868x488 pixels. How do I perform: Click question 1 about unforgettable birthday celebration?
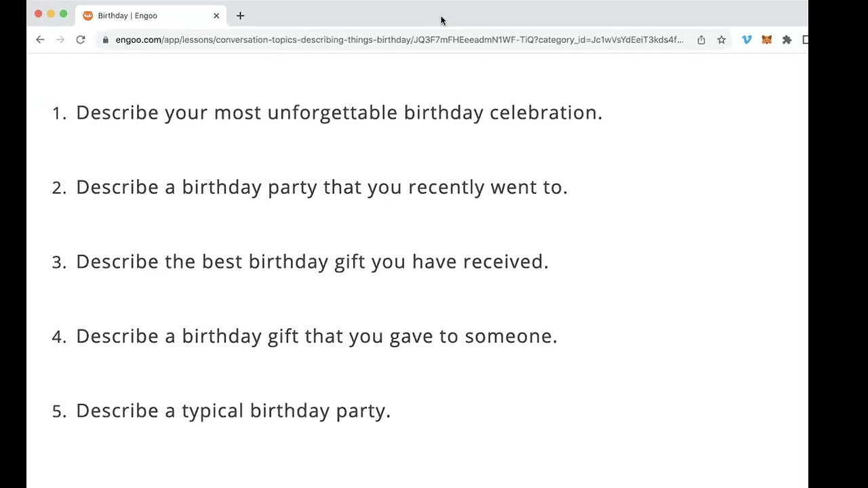point(338,113)
